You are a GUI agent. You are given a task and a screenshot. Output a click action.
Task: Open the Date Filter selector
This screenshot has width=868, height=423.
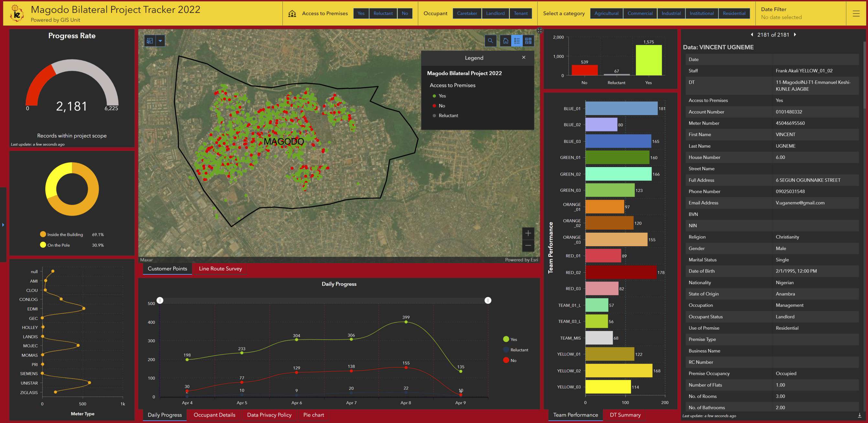click(x=801, y=14)
